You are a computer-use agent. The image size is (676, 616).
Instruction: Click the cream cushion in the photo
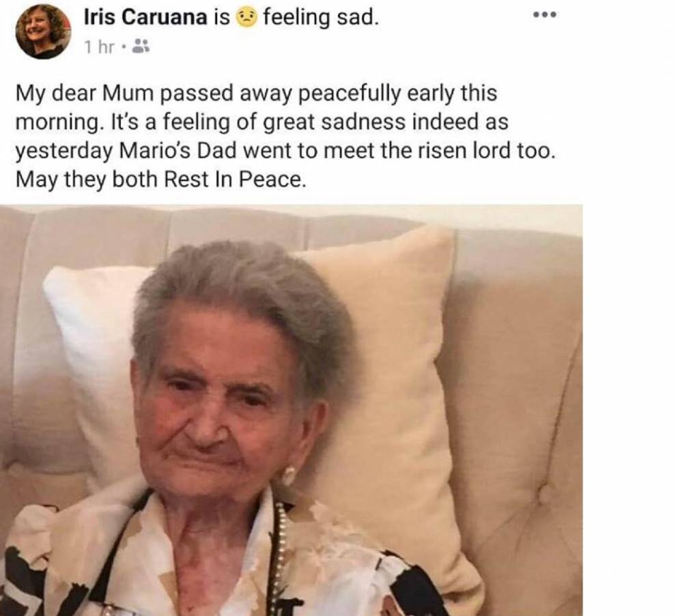pos(388,388)
